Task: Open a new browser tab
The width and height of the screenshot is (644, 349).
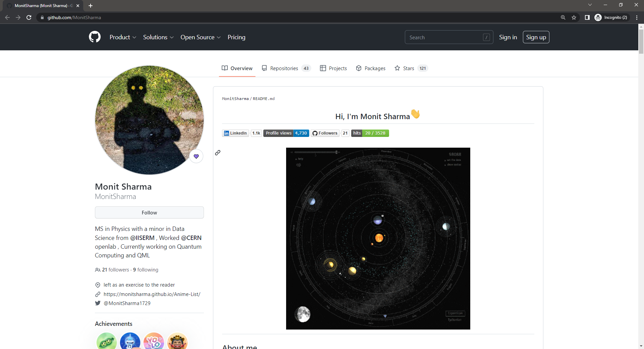Action: tap(91, 6)
